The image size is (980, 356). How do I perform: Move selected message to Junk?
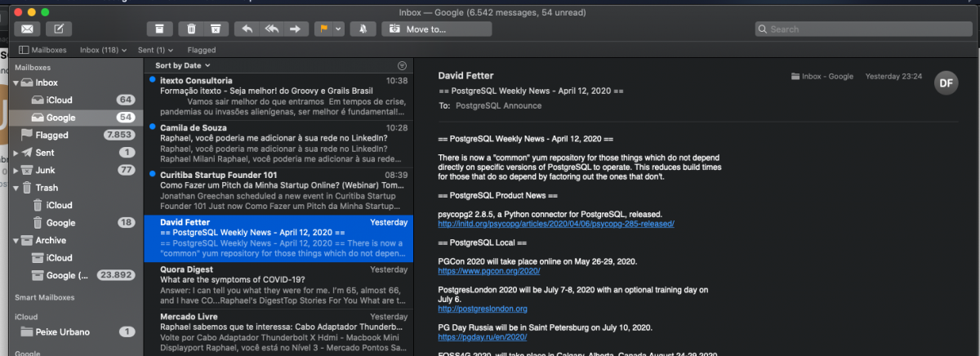point(216,29)
